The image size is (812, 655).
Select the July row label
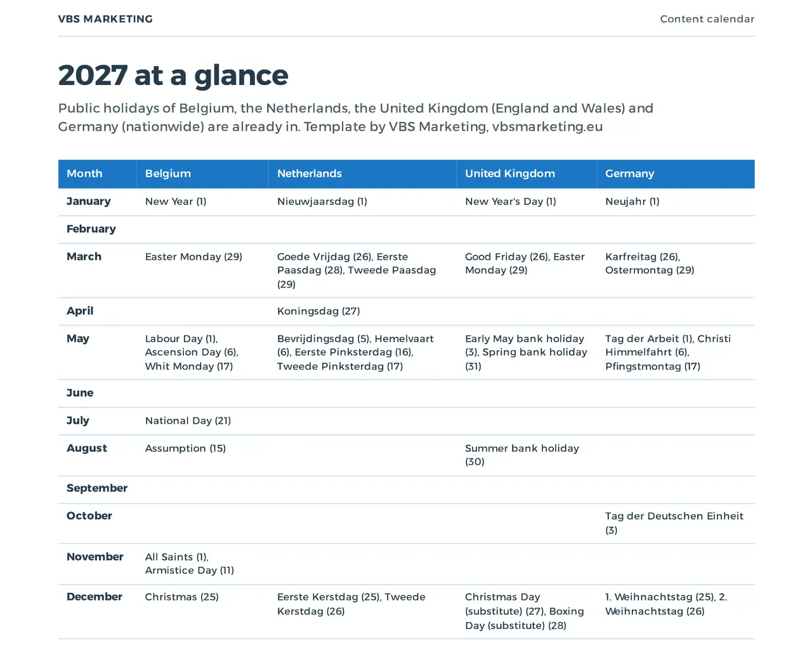78,421
